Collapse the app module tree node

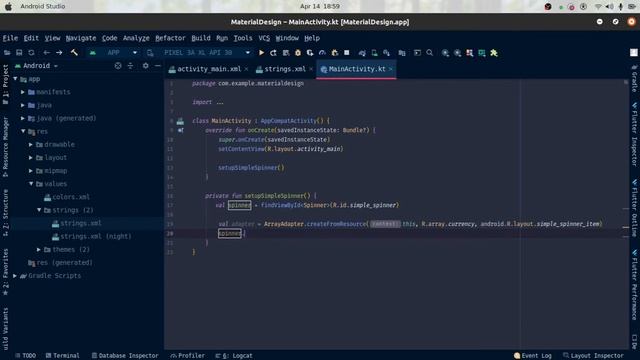[x=16, y=79]
